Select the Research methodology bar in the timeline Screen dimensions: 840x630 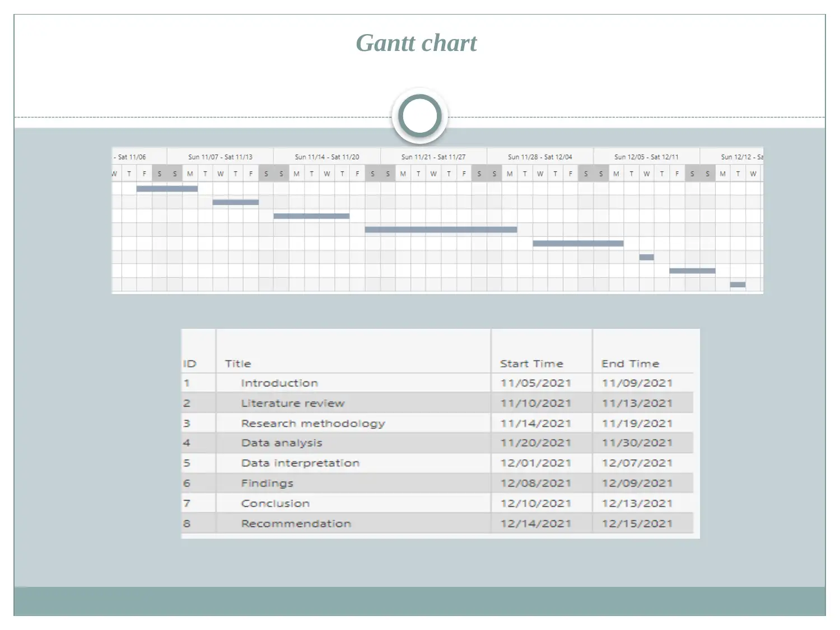pyautogui.click(x=311, y=216)
